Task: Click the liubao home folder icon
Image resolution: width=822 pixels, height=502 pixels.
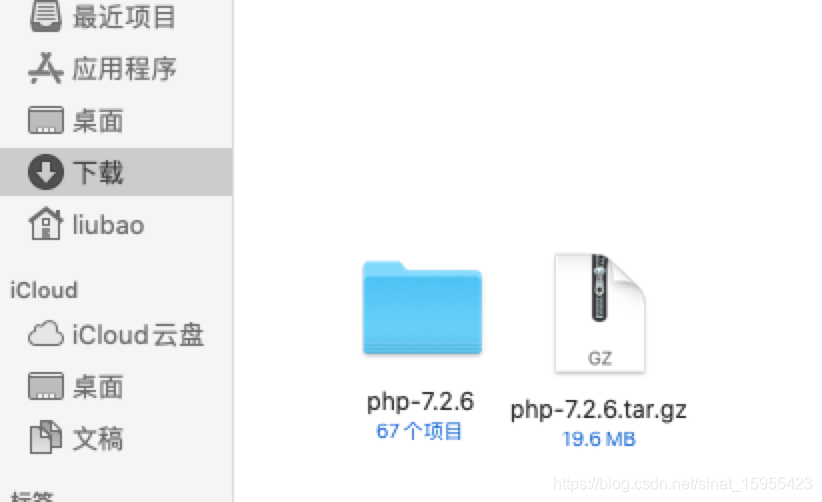Action: pos(46,224)
